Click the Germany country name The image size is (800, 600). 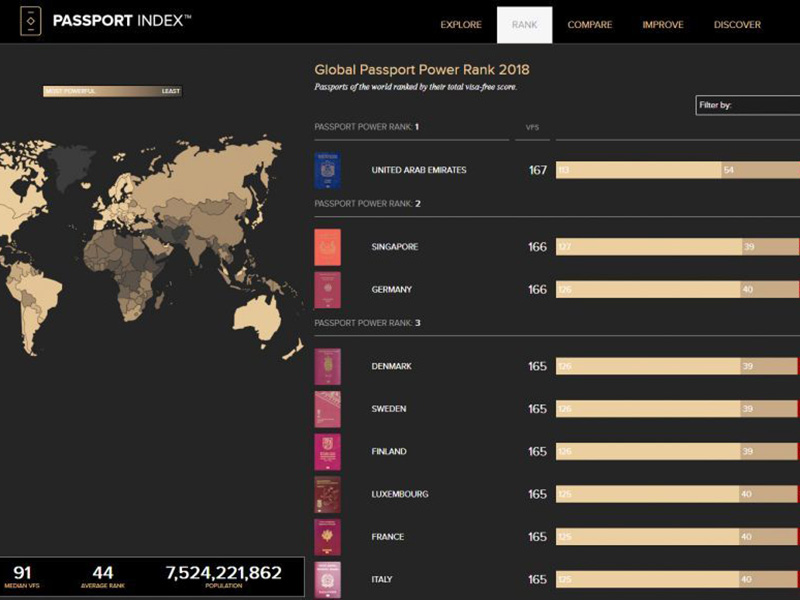click(x=391, y=289)
